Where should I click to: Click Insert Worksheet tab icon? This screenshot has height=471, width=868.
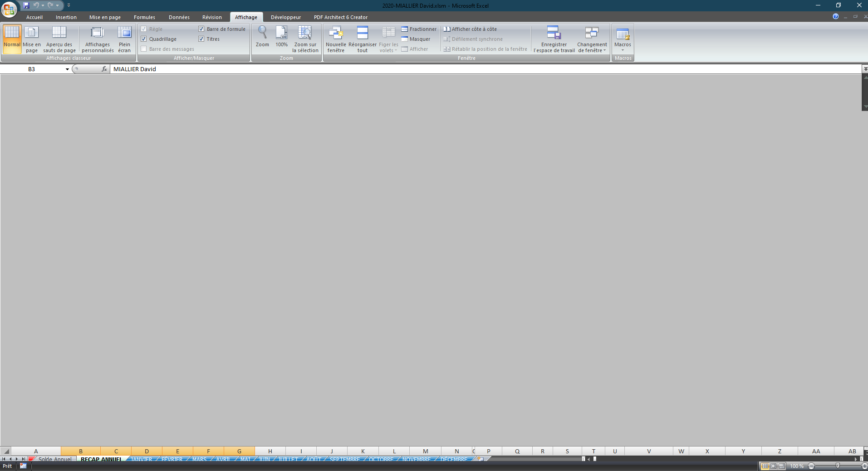pyautogui.click(x=480, y=459)
